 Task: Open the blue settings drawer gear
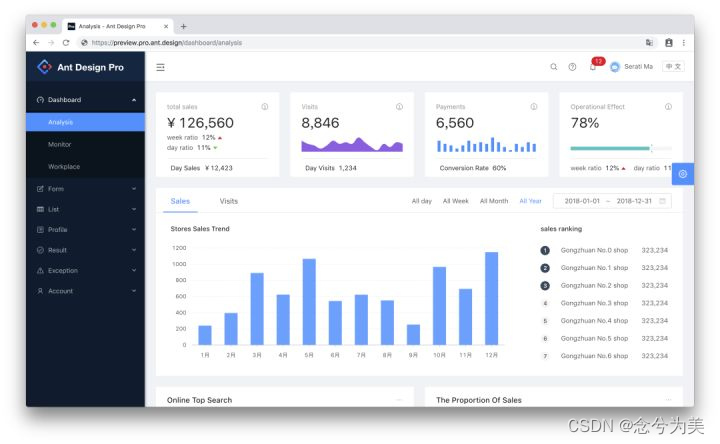[683, 174]
